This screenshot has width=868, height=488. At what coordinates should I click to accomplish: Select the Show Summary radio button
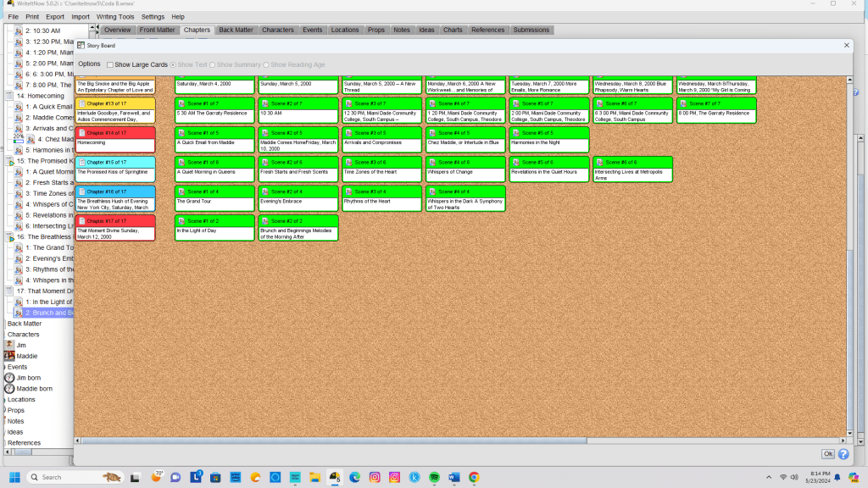[x=212, y=64]
